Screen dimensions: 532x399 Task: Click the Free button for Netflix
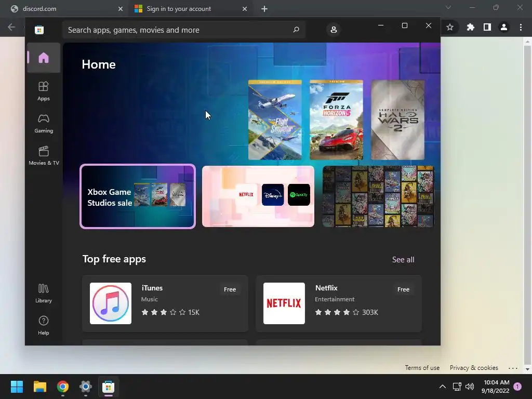click(403, 289)
